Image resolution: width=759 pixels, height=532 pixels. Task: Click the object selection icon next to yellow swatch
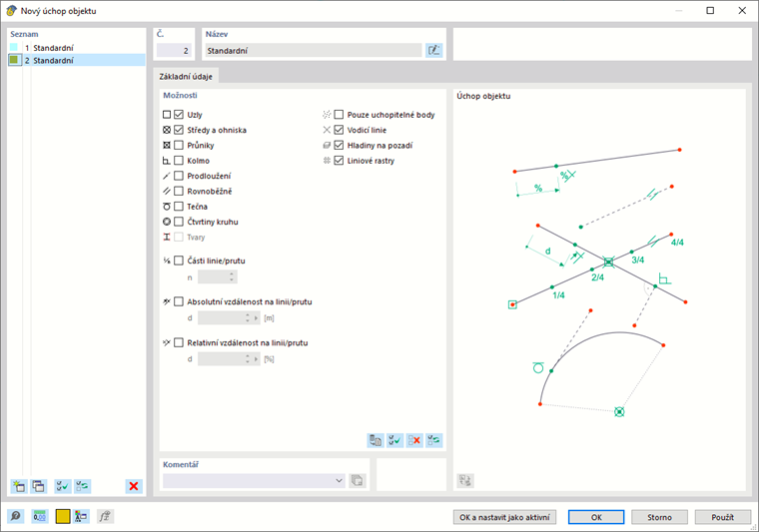pos(81,516)
